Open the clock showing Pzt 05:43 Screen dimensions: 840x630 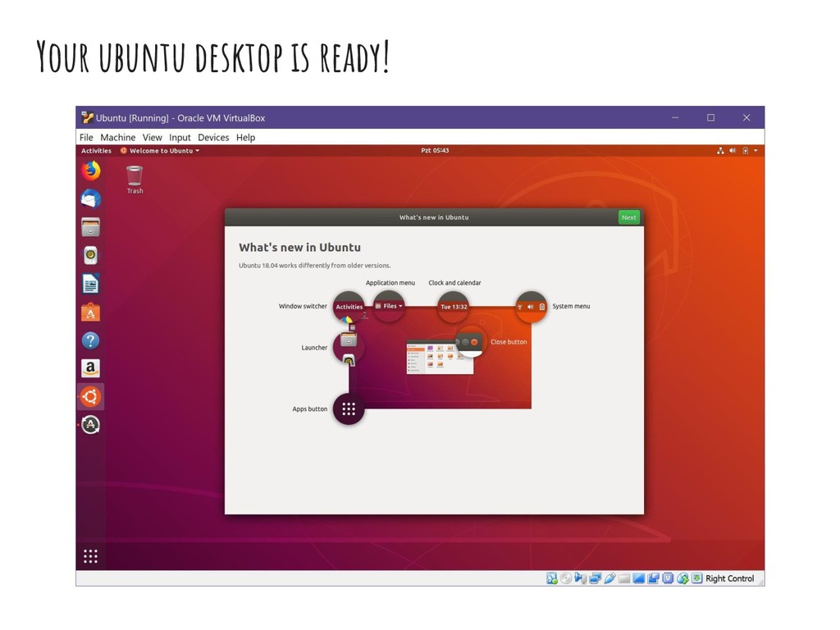435,151
